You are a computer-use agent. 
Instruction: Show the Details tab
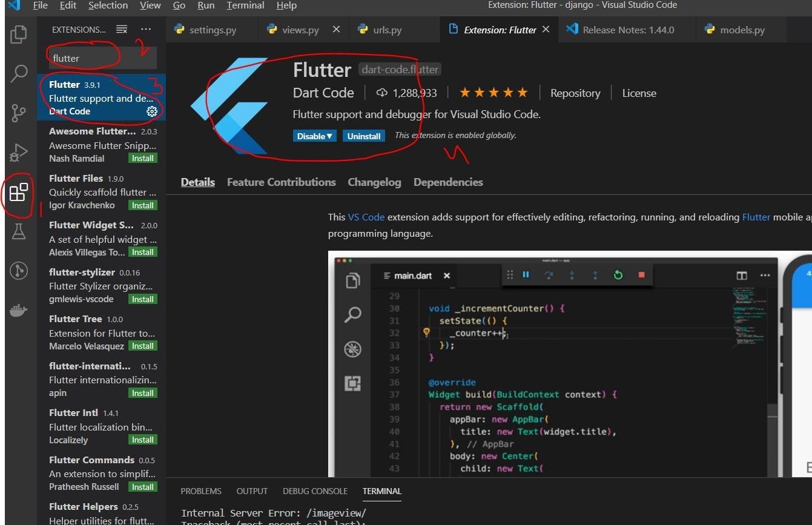pos(198,182)
